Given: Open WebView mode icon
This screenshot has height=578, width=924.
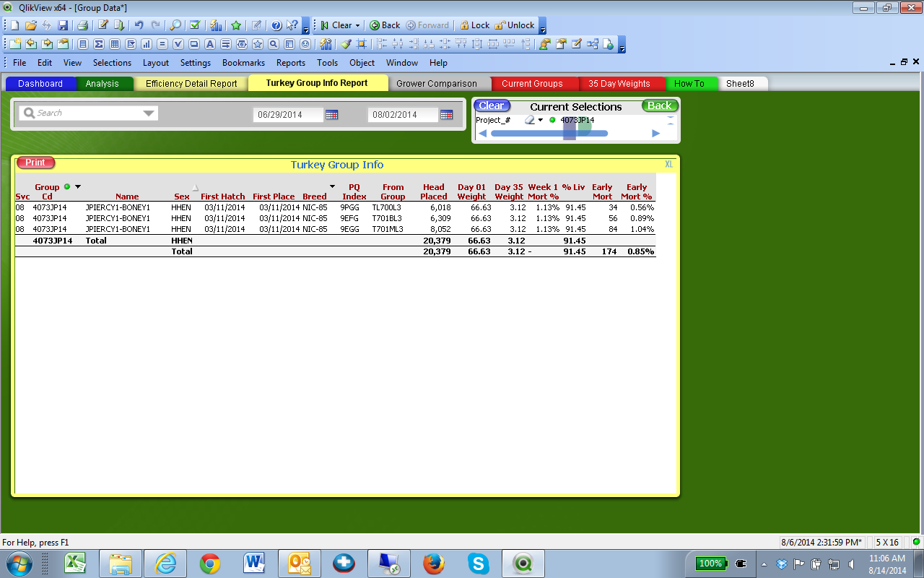Looking at the screenshot, I should (x=607, y=44).
